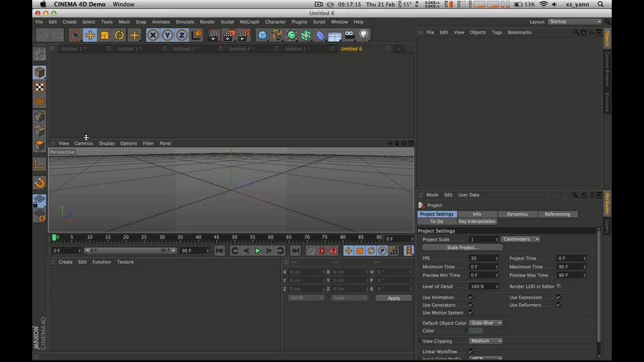644x362 pixels.
Task: Open the Centimeters unit dropdown
Action: click(x=520, y=239)
